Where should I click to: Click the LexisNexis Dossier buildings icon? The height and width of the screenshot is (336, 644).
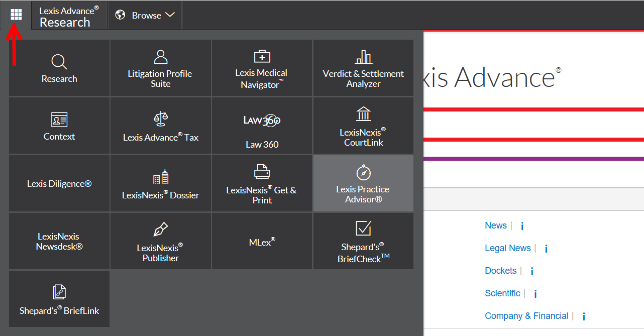[x=161, y=177]
